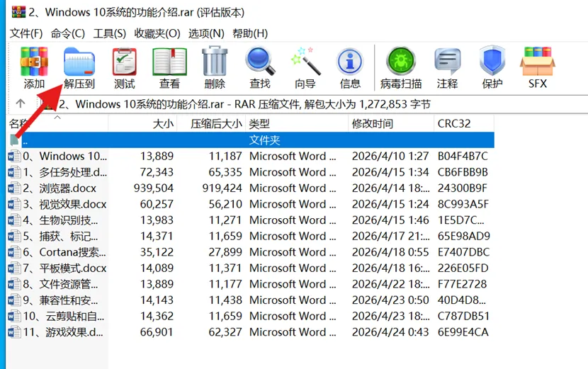588x369 pixels.
Task: Select file 9、兼容性和安...
Action: pos(251,300)
